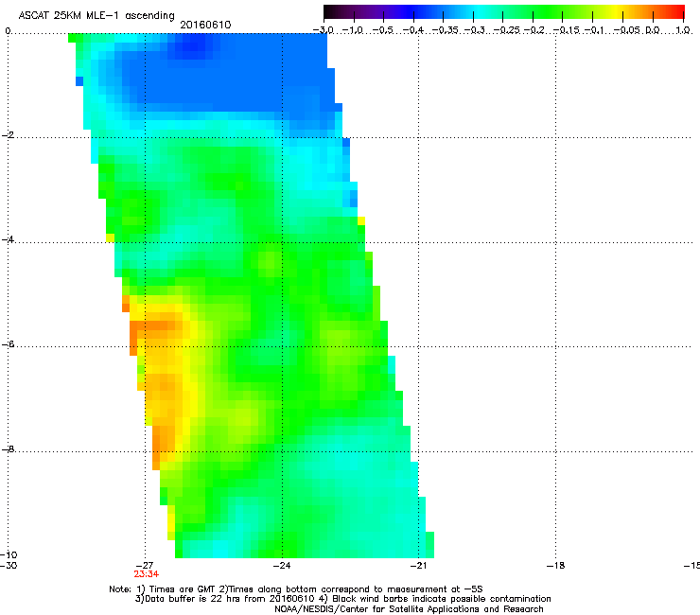
Task: Click the red time stamp 23:34
Action: 146,574
